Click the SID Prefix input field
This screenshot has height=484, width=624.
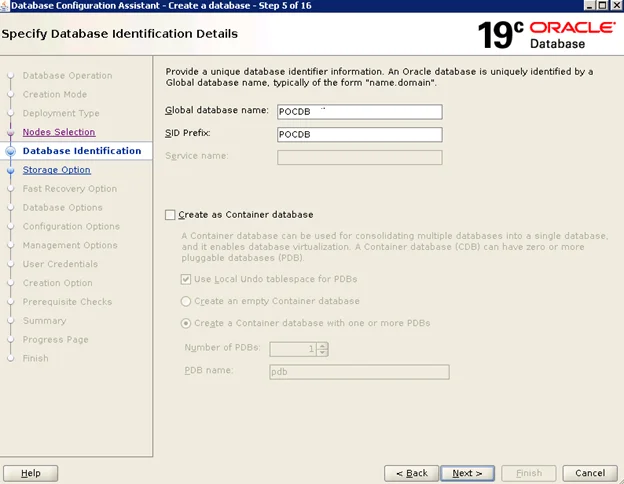360,135
